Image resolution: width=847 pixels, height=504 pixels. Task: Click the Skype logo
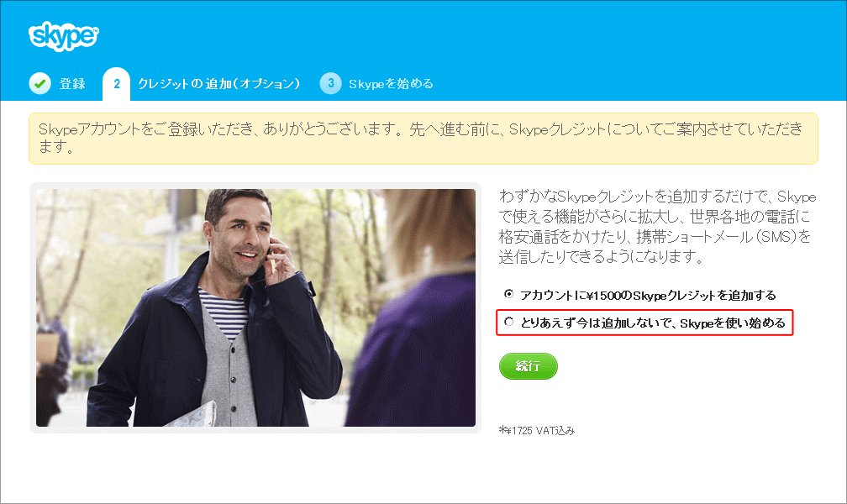click(64, 36)
